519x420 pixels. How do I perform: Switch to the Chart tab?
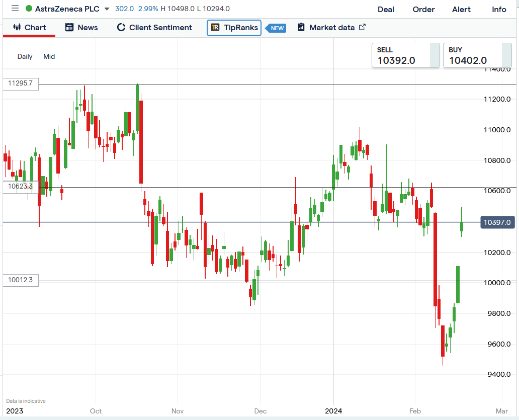click(x=29, y=28)
